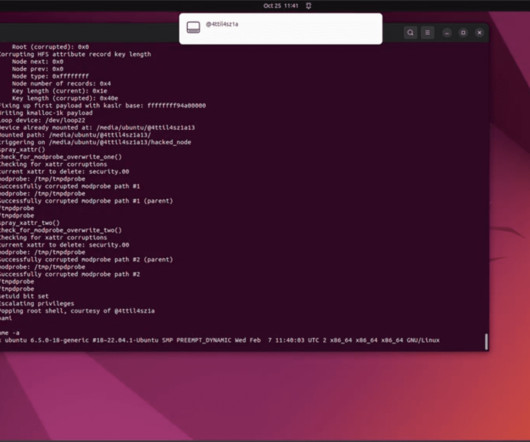Click the 'spray_xattr()' line
Viewport: 530px width, 442px height.
[x=23, y=149]
